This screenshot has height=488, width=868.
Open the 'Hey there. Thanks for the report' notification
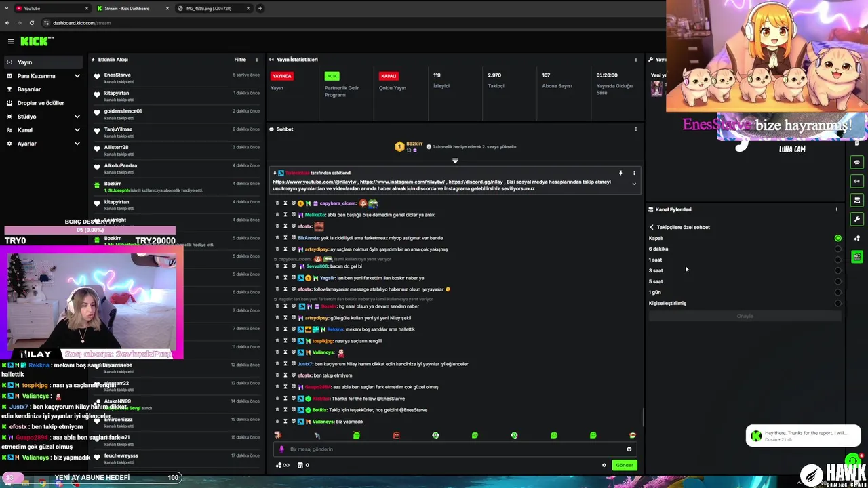[804, 436]
